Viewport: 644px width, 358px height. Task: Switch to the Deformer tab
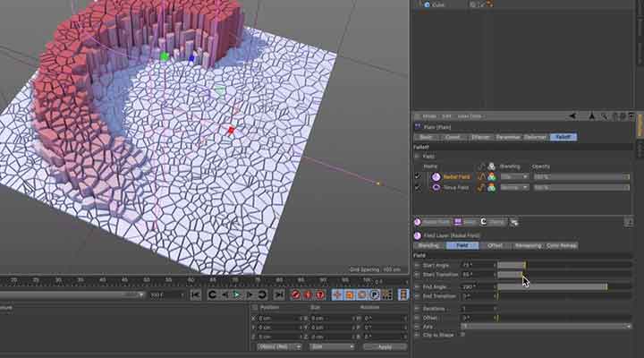(536, 137)
